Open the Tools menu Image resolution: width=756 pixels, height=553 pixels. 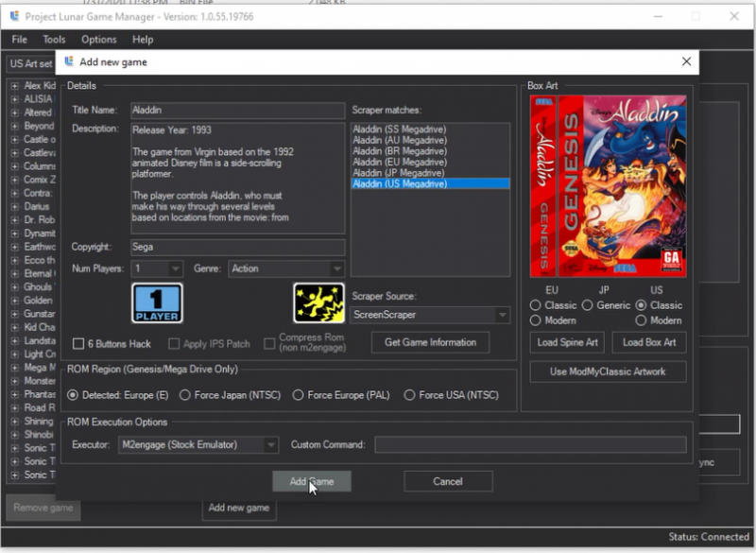pyautogui.click(x=54, y=40)
